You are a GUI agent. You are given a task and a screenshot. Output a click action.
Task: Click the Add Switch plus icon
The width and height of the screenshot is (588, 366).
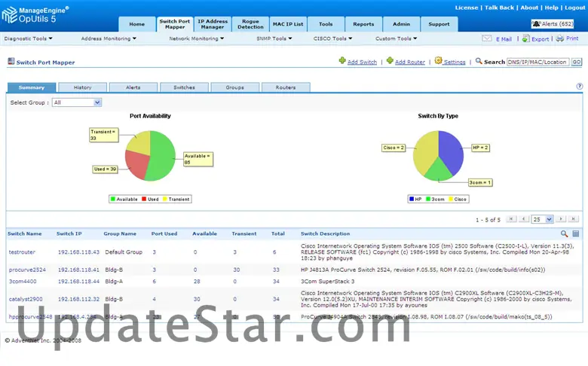[342, 60]
